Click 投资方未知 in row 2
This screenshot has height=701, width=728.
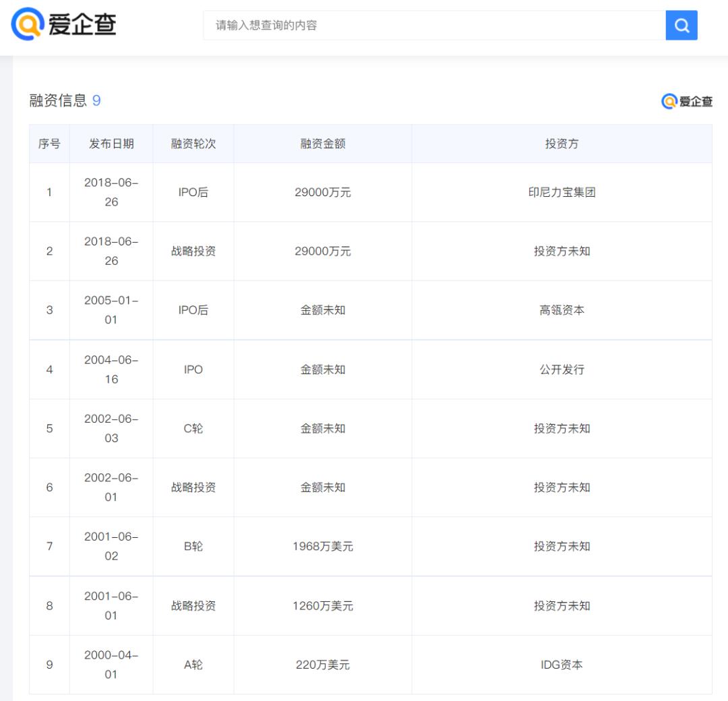click(562, 251)
